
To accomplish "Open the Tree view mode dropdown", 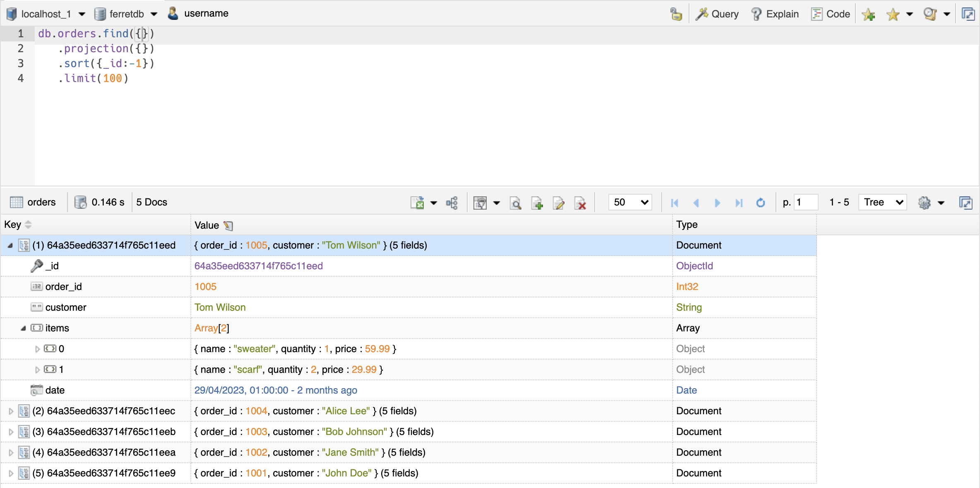I will pos(882,202).
